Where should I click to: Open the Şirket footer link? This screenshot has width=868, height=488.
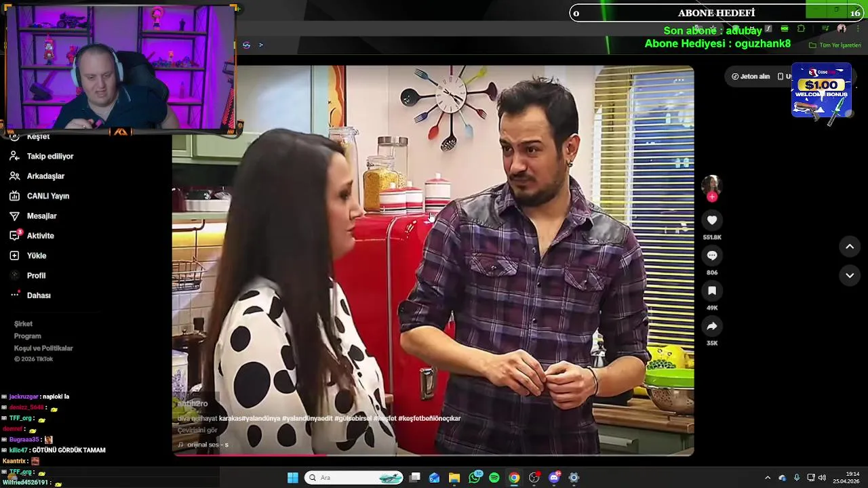point(23,324)
